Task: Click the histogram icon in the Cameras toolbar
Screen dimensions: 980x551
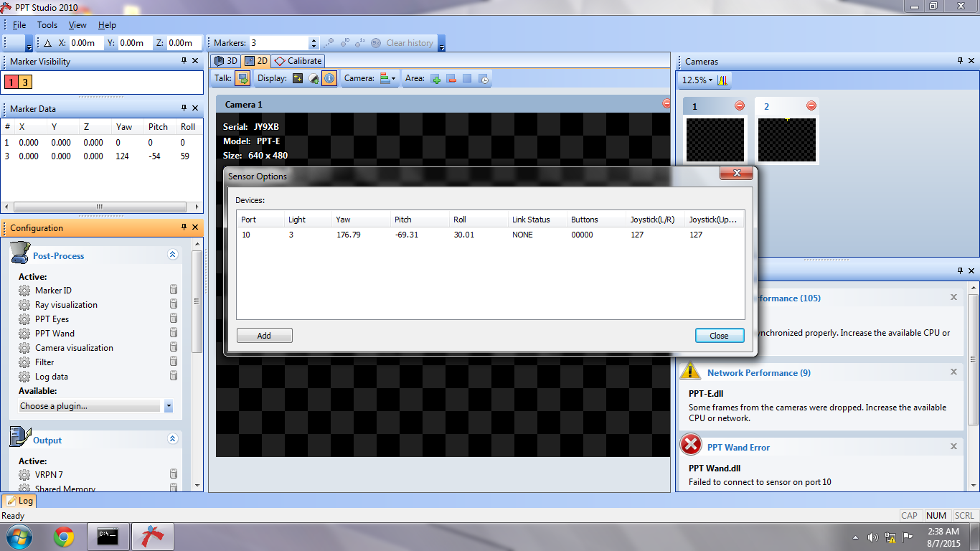Action: (722, 80)
